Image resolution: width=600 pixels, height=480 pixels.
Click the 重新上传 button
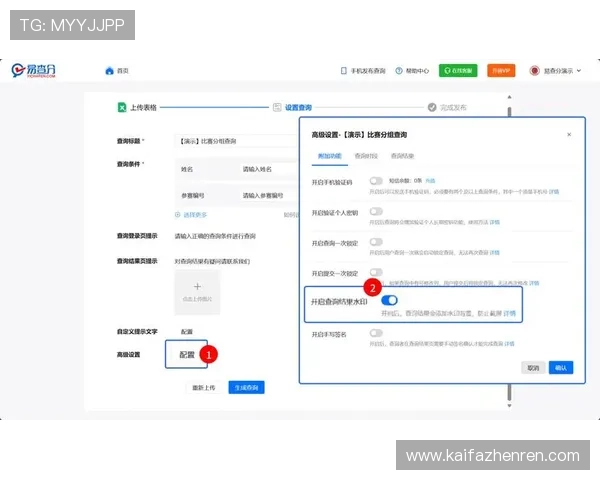204,388
